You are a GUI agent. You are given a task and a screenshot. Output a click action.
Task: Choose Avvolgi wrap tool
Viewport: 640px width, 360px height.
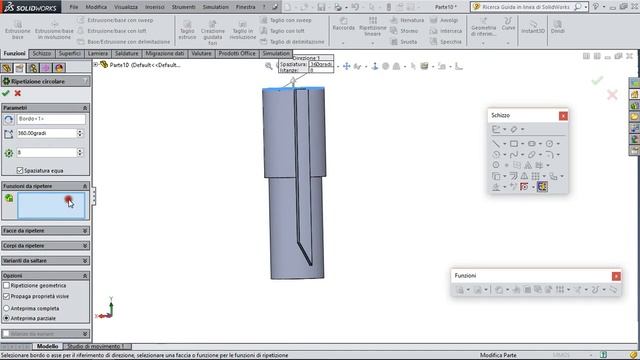coord(444,20)
